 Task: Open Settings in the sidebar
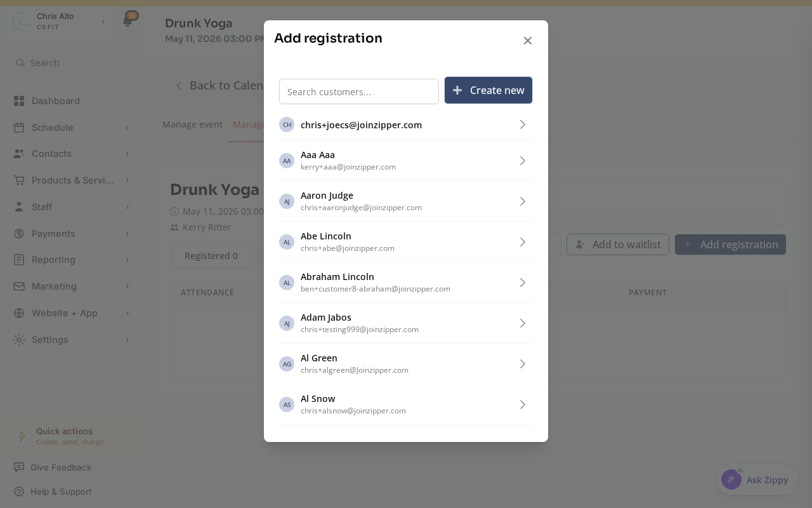(72, 340)
